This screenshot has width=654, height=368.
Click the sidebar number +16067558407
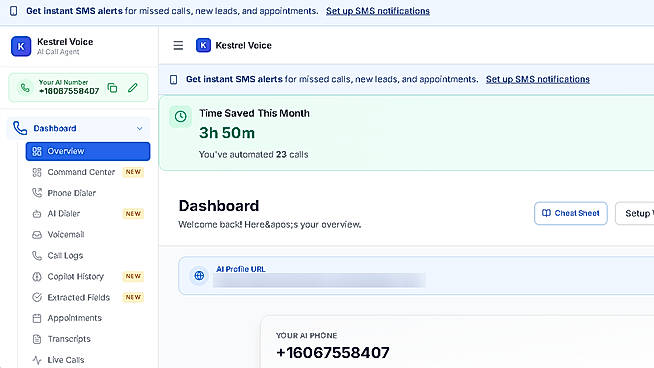click(69, 91)
